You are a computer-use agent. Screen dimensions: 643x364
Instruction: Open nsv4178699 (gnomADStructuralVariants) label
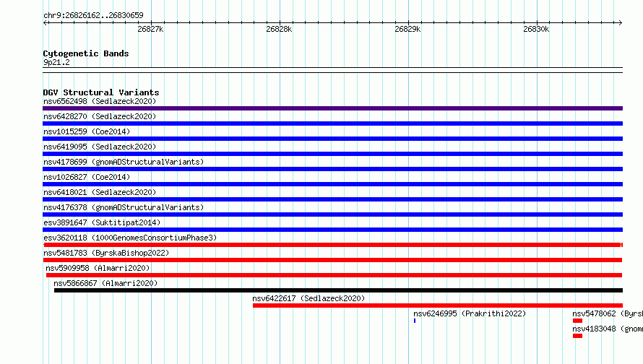tap(124, 162)
